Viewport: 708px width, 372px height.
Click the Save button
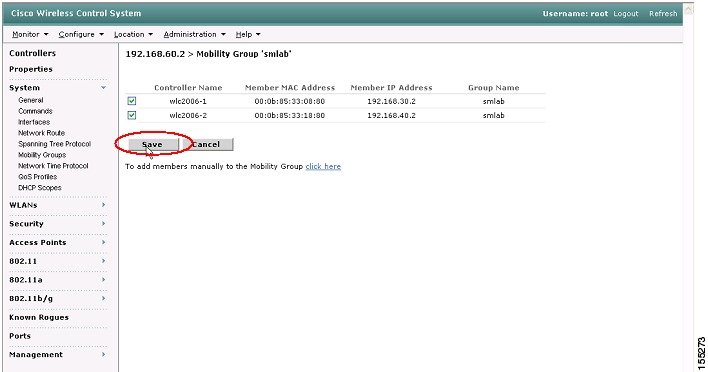coord(153,144)
